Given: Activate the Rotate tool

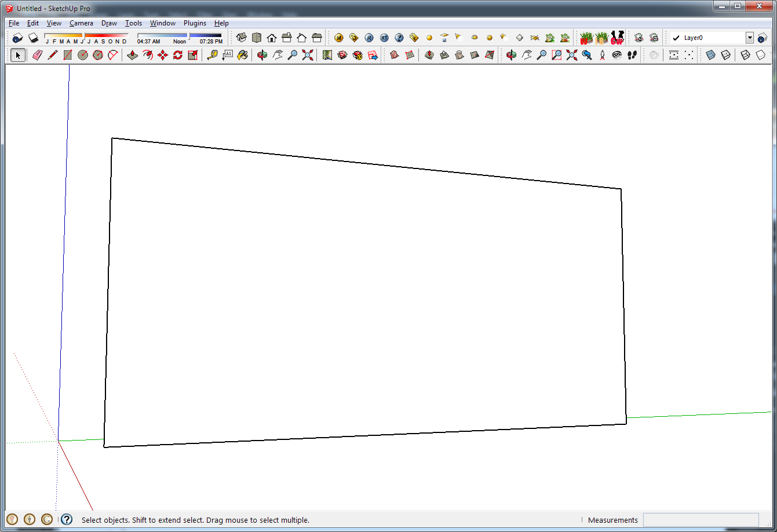Looking at the screenshot, I should [x=178, y=55].
